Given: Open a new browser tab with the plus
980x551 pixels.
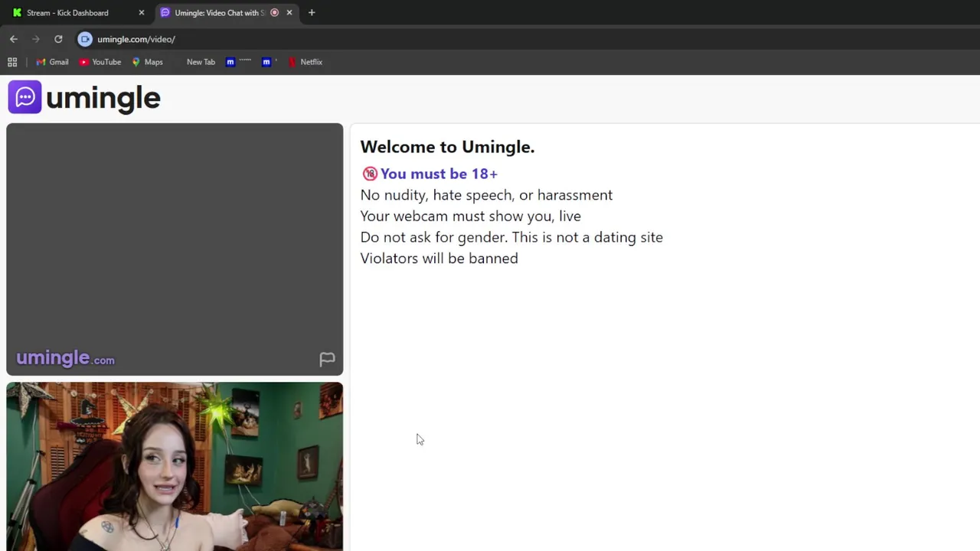Looking at the screenshot, I should click(312, 12).
